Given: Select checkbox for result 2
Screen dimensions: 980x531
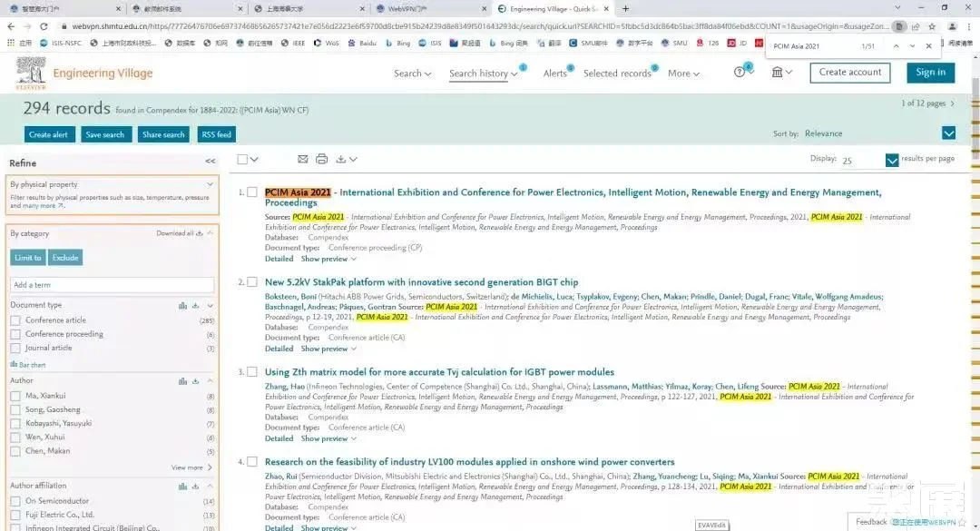Looking at the screenshot, I should [252, 282].
